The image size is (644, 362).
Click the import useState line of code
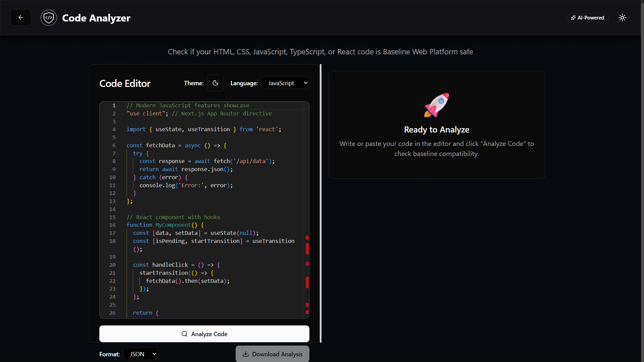click(x=204, y=129)
